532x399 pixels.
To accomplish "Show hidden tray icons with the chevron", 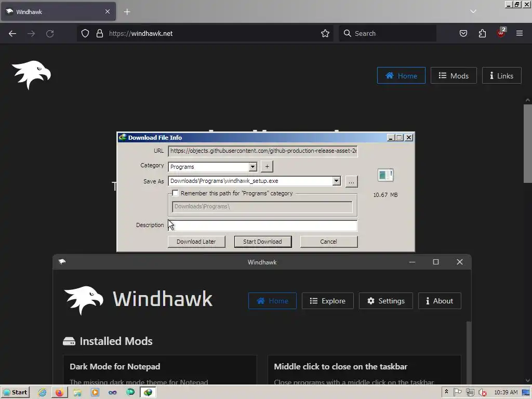I will (x=446, y=392).
